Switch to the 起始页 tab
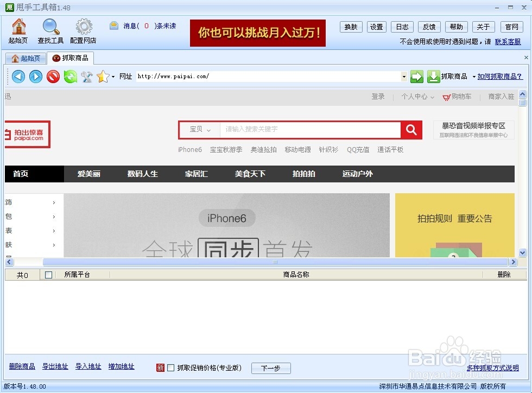The image size is (532, 393). tap(26, 59)
